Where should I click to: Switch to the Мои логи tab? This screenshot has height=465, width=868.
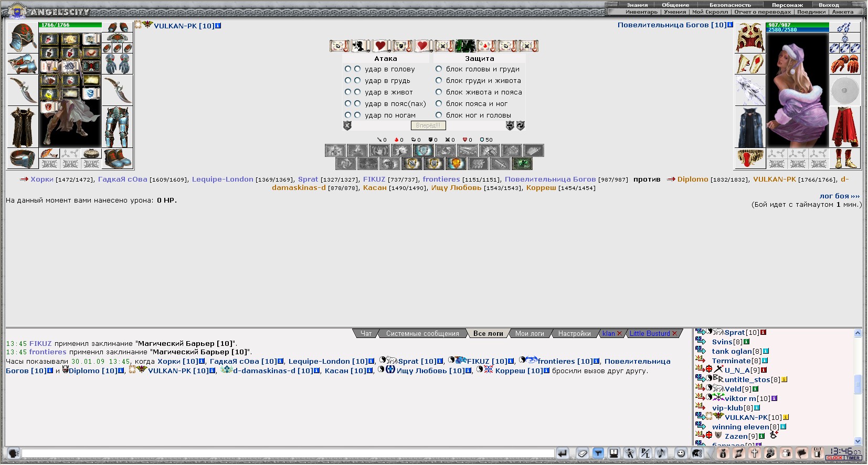(x=530, y=333)
